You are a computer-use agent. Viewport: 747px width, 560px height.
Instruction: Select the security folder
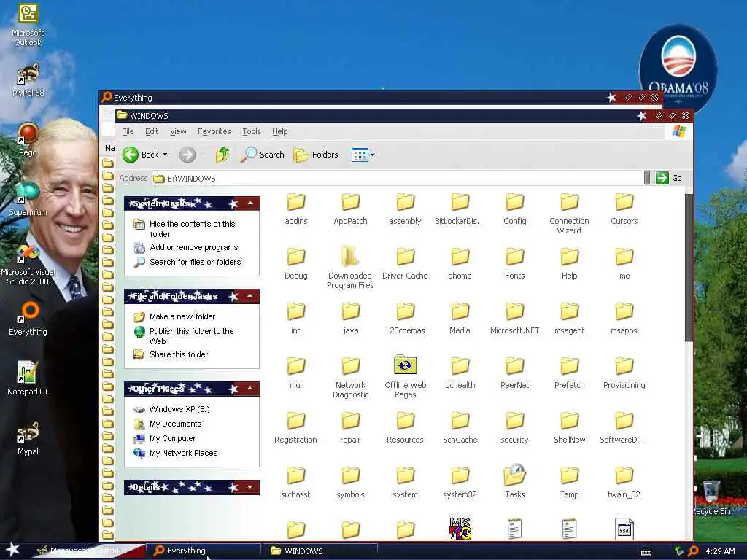pyautogui.click(x=514, y=427)
